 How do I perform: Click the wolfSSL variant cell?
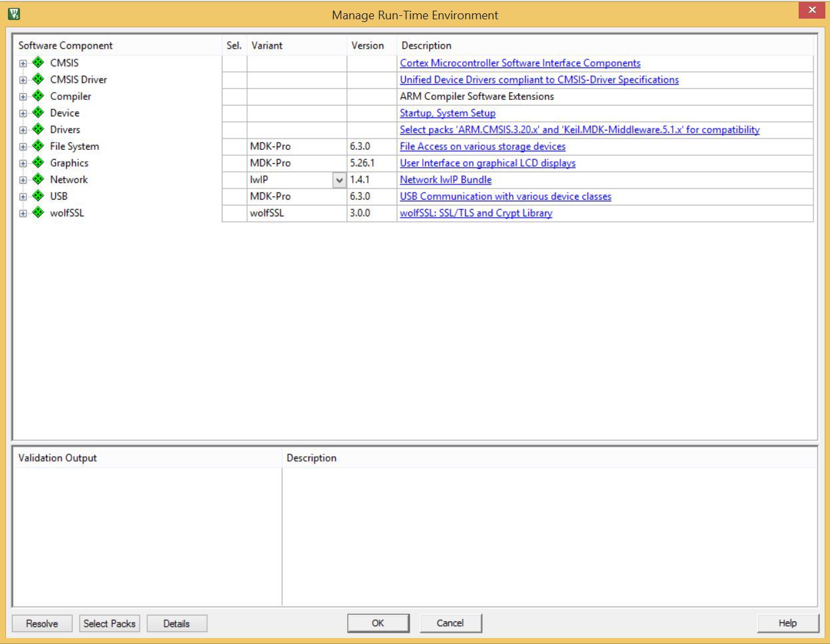(x=297, y=213)
